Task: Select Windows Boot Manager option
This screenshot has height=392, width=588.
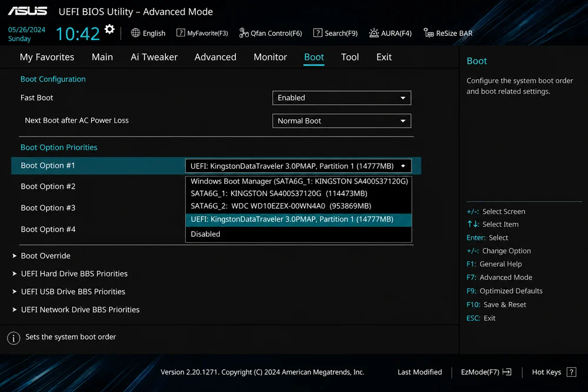Action: pyautogui.click(x=299, y=182)
